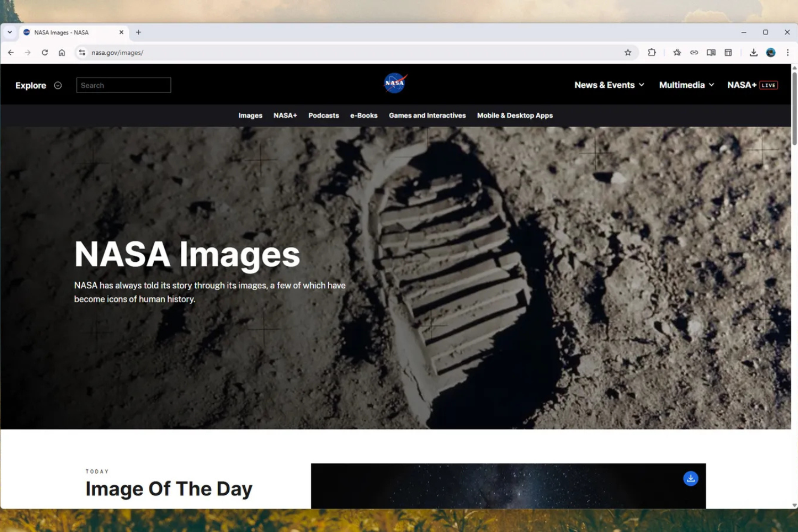Minimize the browser window

pos(744,32)
